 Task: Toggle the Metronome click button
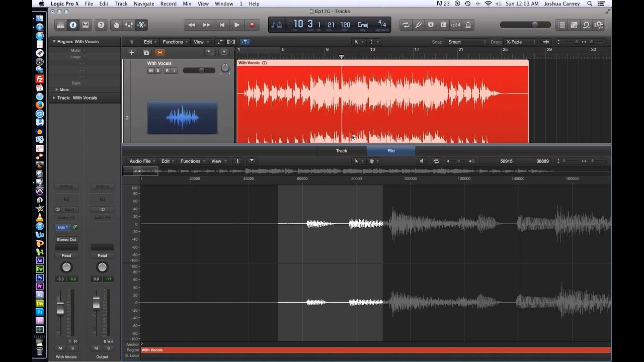point(468,25)
